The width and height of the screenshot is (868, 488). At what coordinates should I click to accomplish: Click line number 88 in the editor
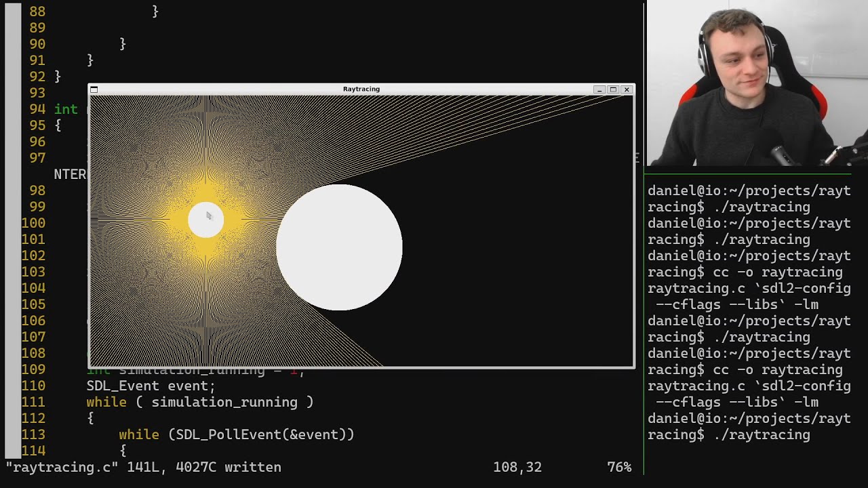[37, 12]
